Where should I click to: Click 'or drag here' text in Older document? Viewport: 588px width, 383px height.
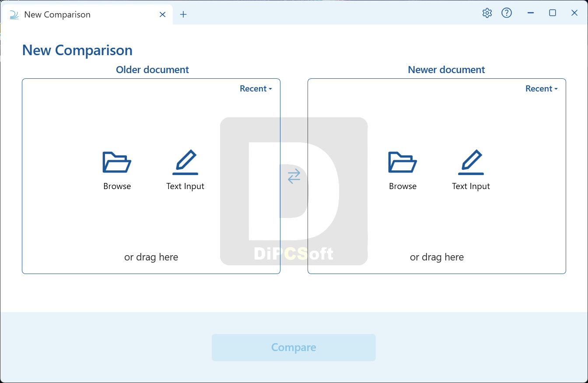coord(151,257)
